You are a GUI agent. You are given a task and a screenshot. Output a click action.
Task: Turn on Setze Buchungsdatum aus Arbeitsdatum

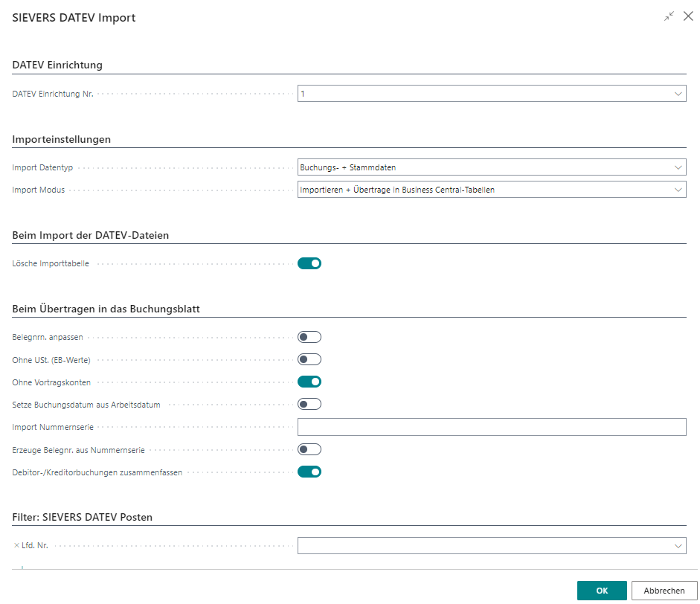(x=309, y=404)
